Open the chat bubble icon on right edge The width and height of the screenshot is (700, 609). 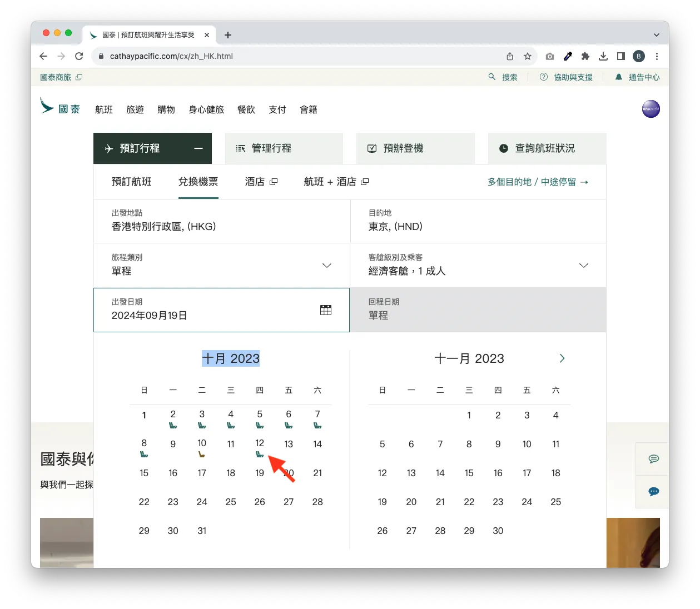653,459
